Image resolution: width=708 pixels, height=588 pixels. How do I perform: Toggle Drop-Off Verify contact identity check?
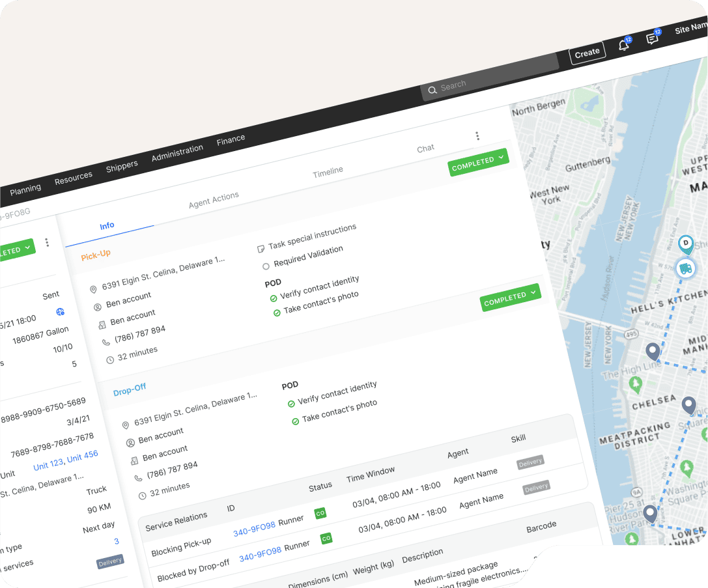click(291, 404)
